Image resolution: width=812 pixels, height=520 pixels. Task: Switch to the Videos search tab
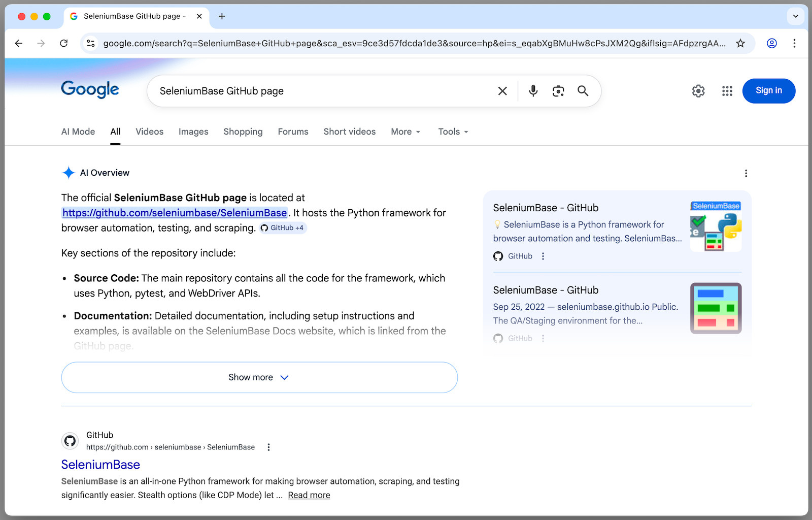[x=149, y=132]
